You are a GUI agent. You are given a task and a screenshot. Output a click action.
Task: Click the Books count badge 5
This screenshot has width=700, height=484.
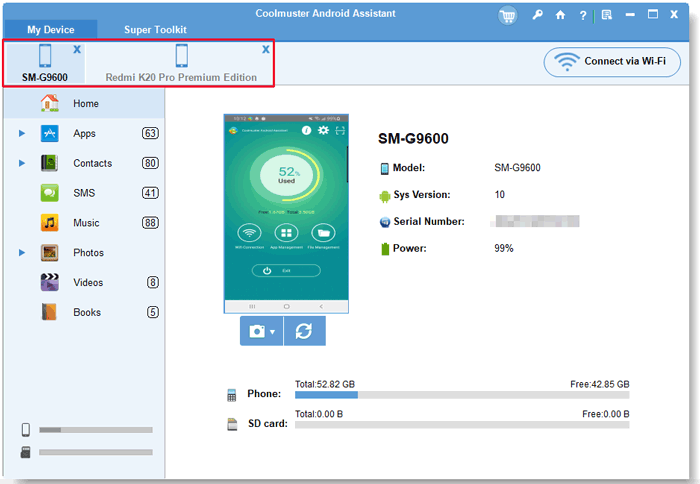[x=153, y=312]
